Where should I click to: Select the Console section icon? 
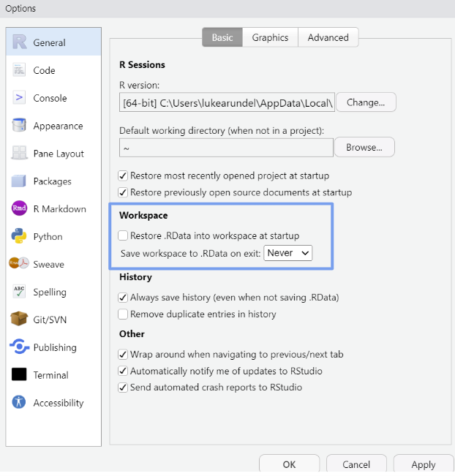pyautogui.click(x=20, y=98)
